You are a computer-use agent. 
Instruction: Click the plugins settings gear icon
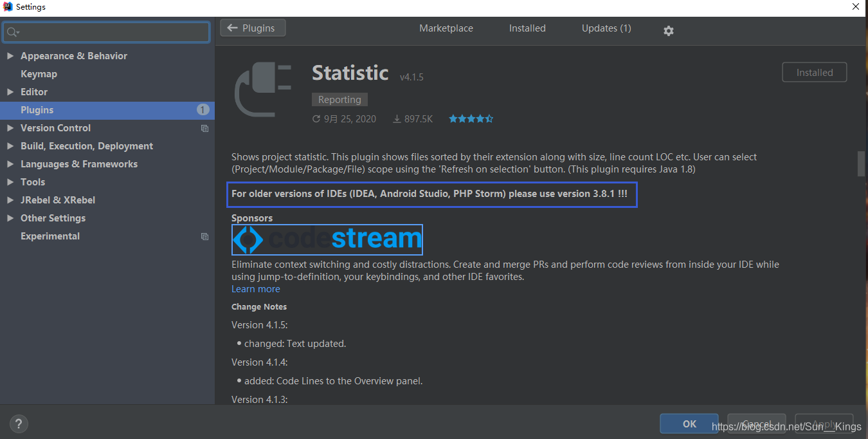(x=669, y=31)
